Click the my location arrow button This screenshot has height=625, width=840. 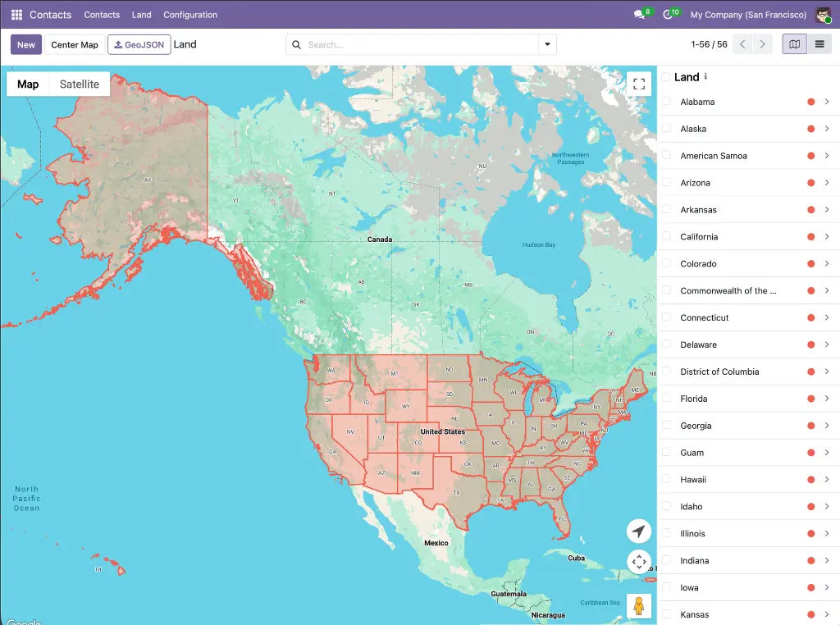(x=638, y=531)
